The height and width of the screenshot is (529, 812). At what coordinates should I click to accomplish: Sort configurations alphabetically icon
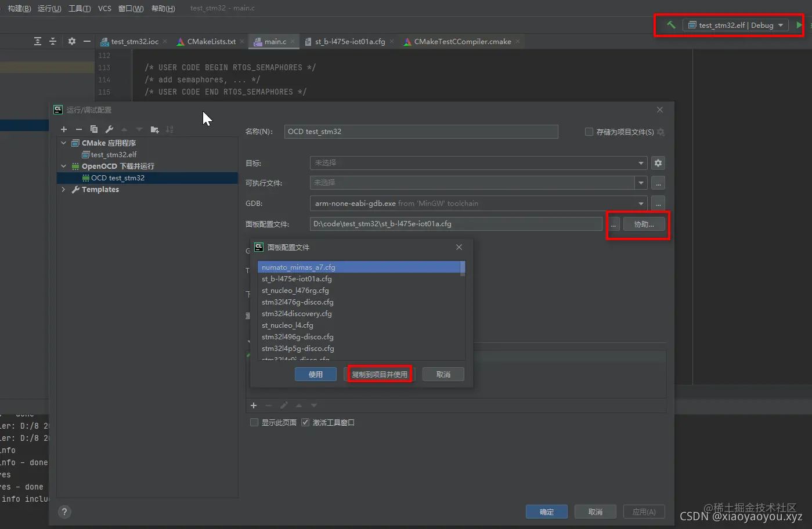pyautogui.click(x=169, y=129)
